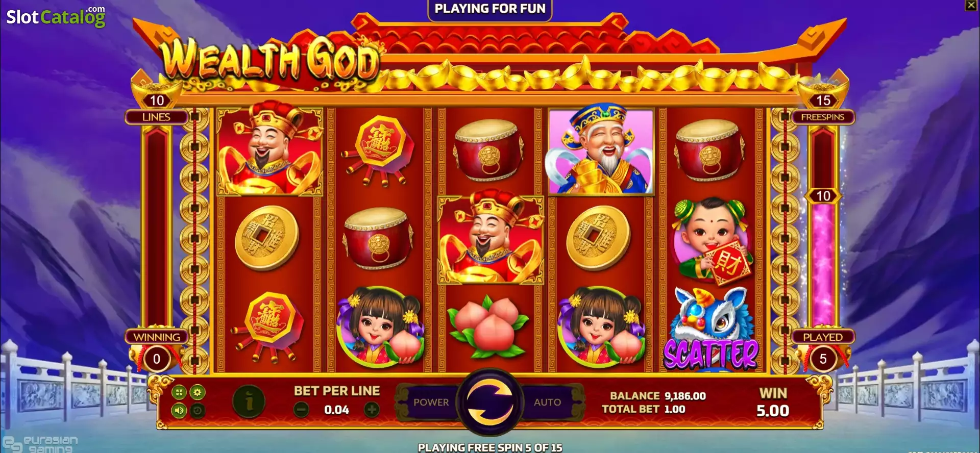Click the SlotCatalog.com logo
The height and width of the screenshot is (453, 980).
(56, 16)
